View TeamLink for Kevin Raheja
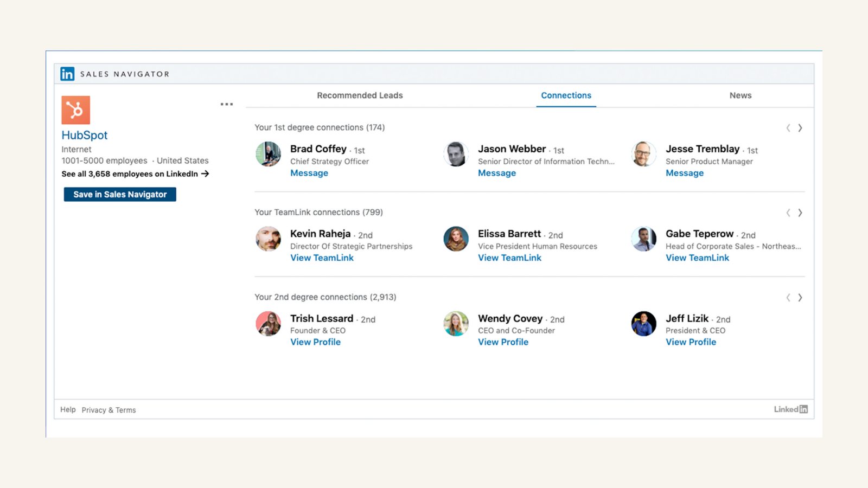Screen dimensions: 868x488 pyautogui.click(x=322, y=258)
